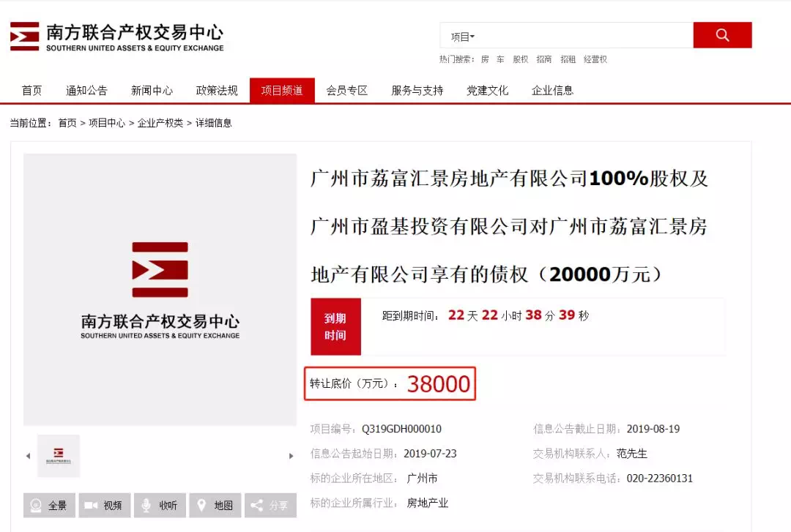Image resolution: width=791 pixels, height=532 pixels.
Task: Open the 项目 search type dropdown
Action: [463, 37]
